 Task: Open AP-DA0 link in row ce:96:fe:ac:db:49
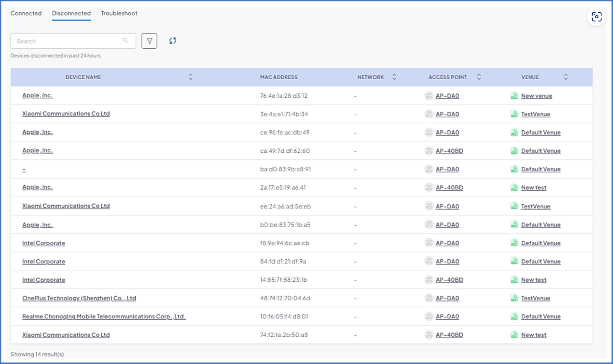pyautogui.click(x=447, y=132)
